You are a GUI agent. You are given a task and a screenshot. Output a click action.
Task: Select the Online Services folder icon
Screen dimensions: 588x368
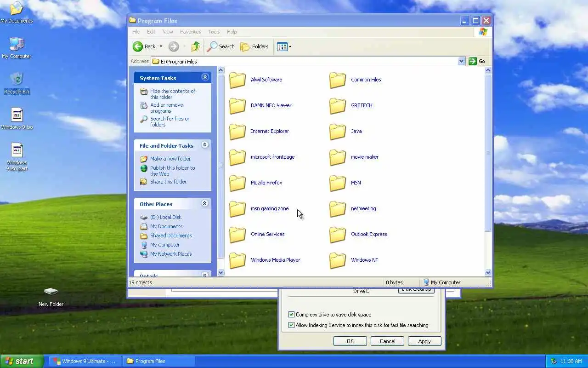237,235
